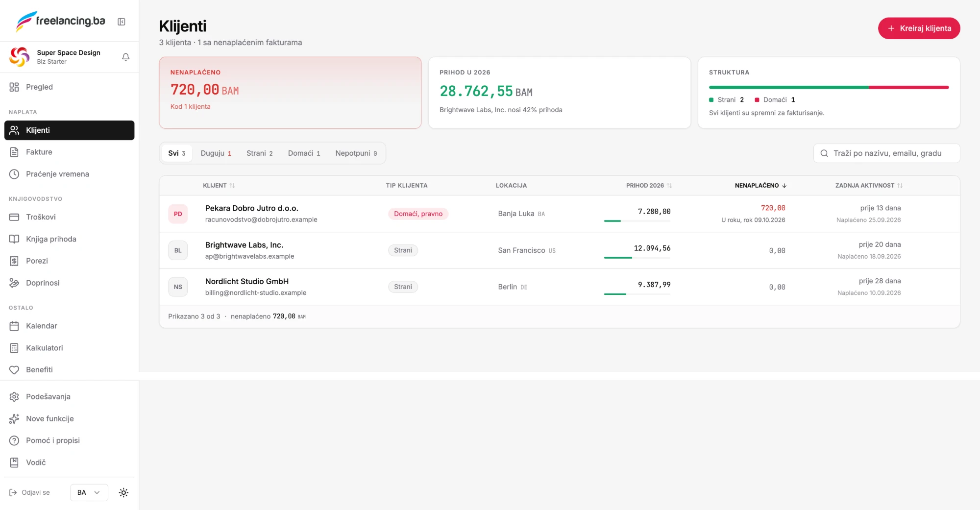Image resolution: width=980 pixels, height=510 pixels.
Task: Open Fakture invoices icon
Action: [x=14, y=152]
